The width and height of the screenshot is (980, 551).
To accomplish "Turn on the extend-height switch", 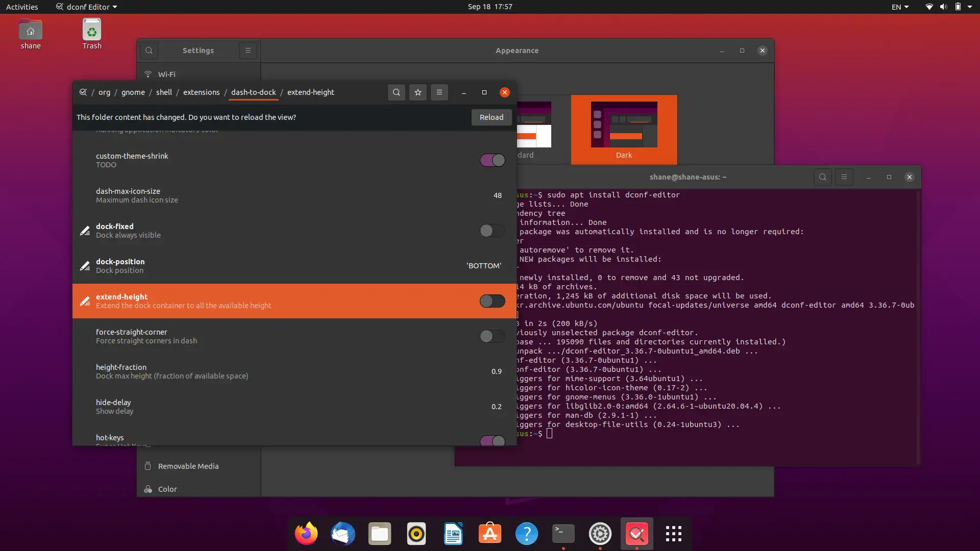I will [x=492, y=301].
